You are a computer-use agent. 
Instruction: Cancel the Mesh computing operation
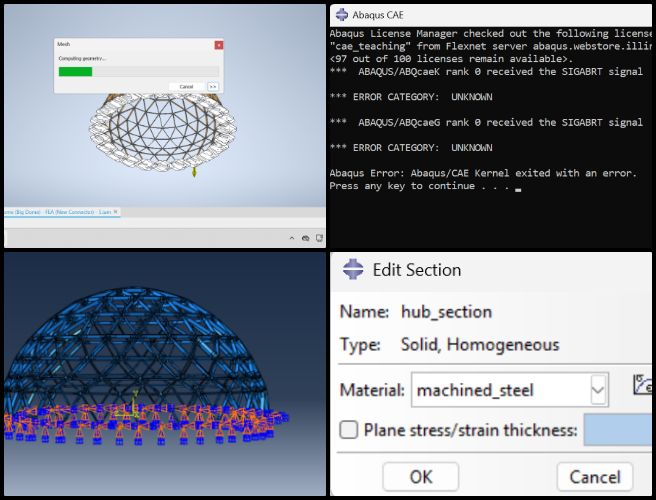click(187, 87)
